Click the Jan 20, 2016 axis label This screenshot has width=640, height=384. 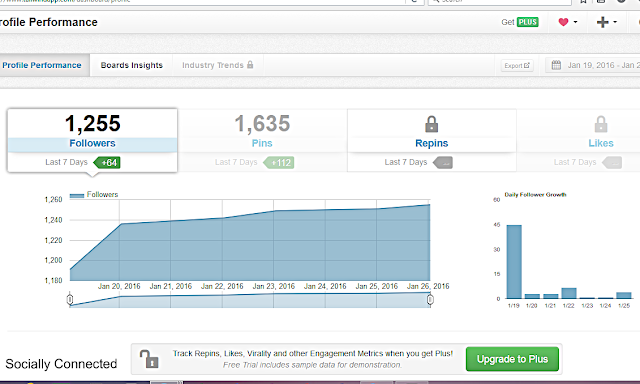pyautogui.click(x=119, y=286)
